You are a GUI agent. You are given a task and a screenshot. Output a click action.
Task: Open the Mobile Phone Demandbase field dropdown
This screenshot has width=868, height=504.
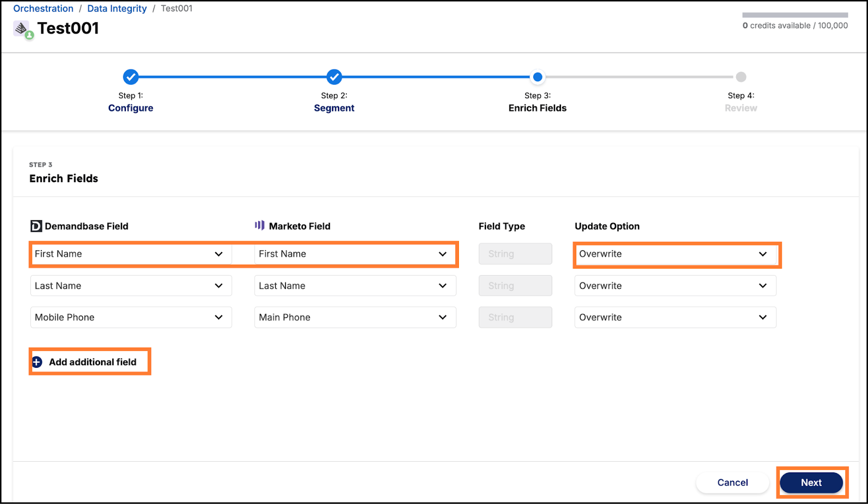pyautogui.click(x=131, y=317)
